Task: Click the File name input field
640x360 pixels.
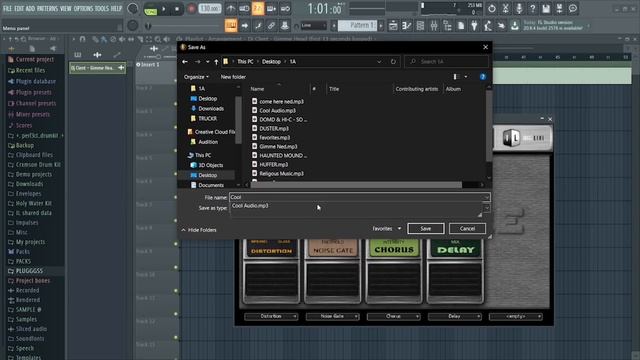Action: [359, 197]
